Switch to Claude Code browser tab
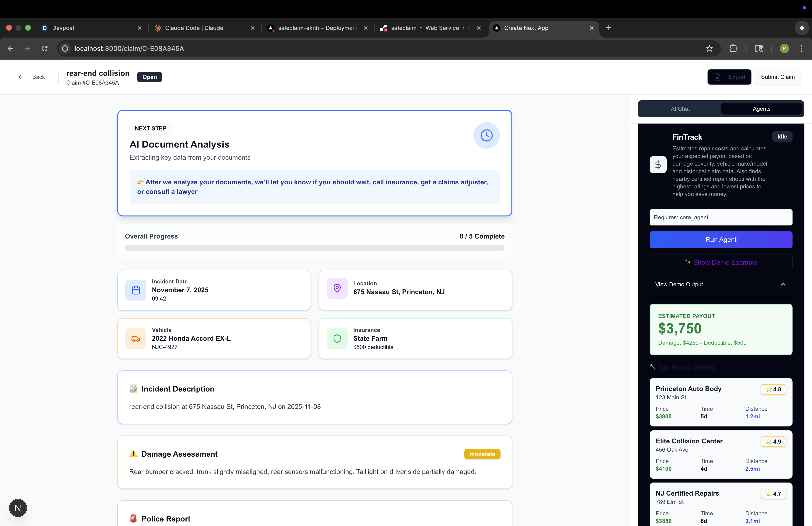Viewport: 812px width, 526px height. [x=194, y=28]
